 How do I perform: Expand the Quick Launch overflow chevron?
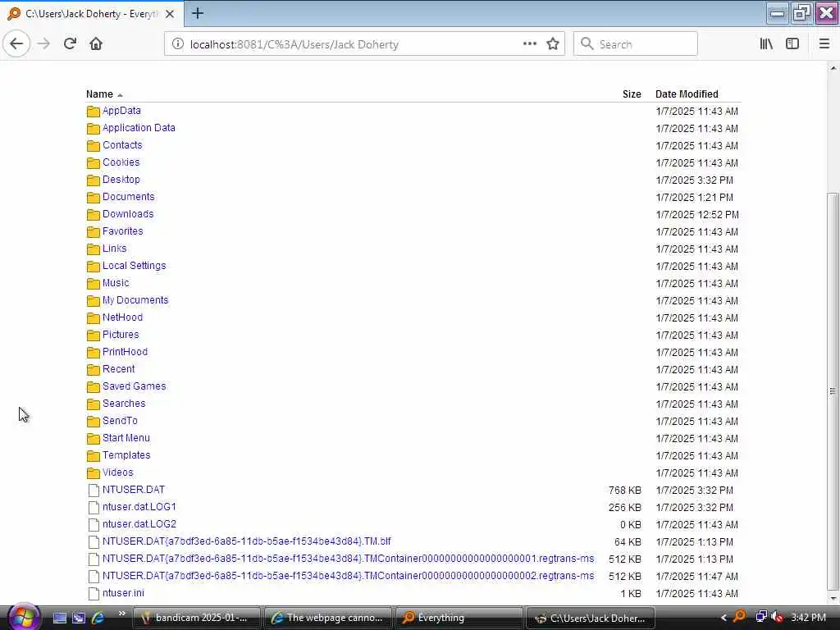(121, 614)
